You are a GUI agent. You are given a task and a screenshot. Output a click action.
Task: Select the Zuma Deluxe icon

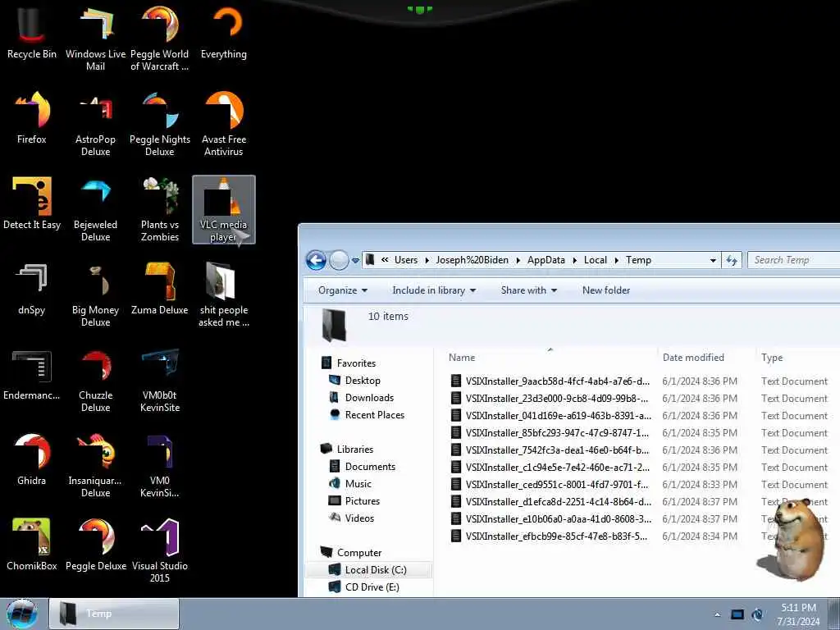click(160, 289)
